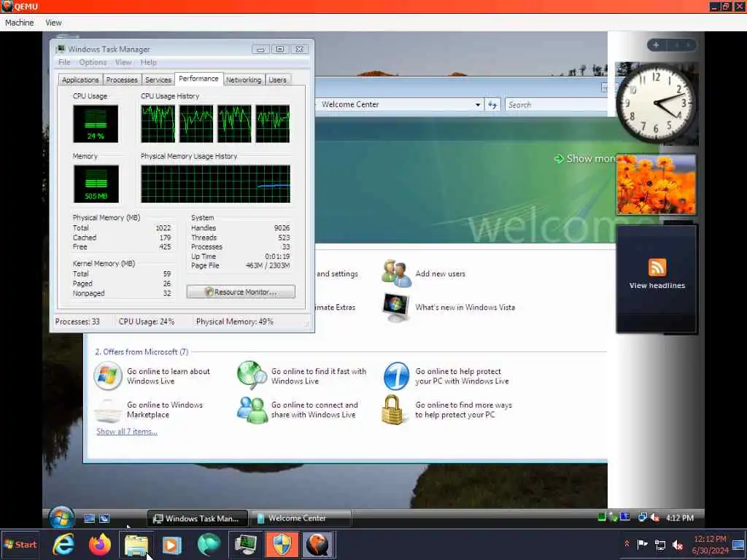
Task: Open Go online to Windows Marketplace
Action: (x=149, y=410)
